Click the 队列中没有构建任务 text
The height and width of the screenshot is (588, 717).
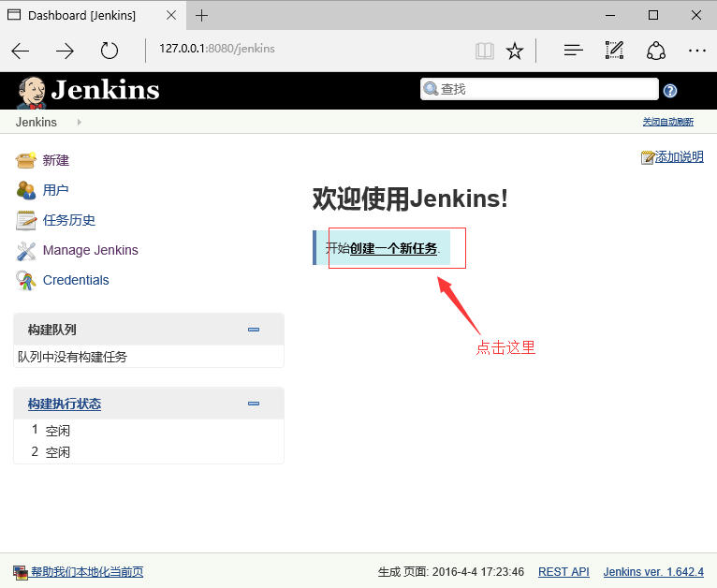tap(72, 357)
